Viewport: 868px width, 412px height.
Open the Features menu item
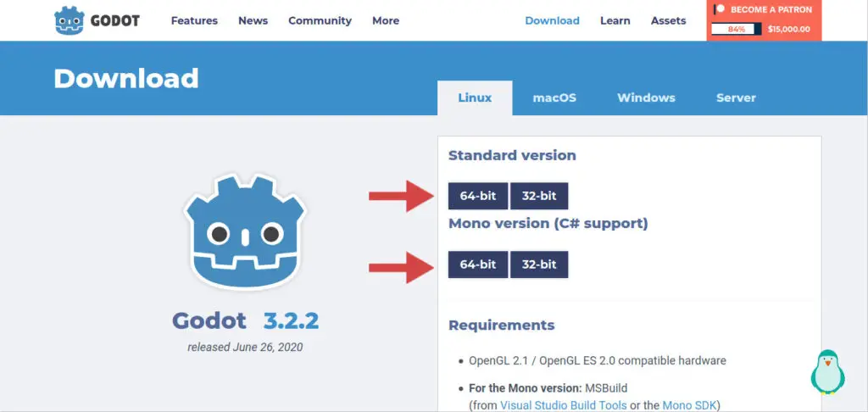(194, 20)
